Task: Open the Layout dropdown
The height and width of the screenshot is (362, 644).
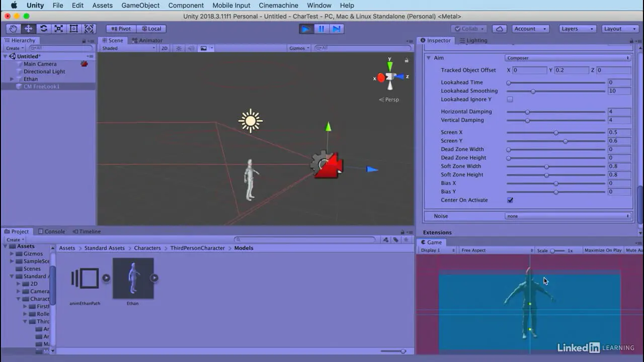Action: [620, 29]
